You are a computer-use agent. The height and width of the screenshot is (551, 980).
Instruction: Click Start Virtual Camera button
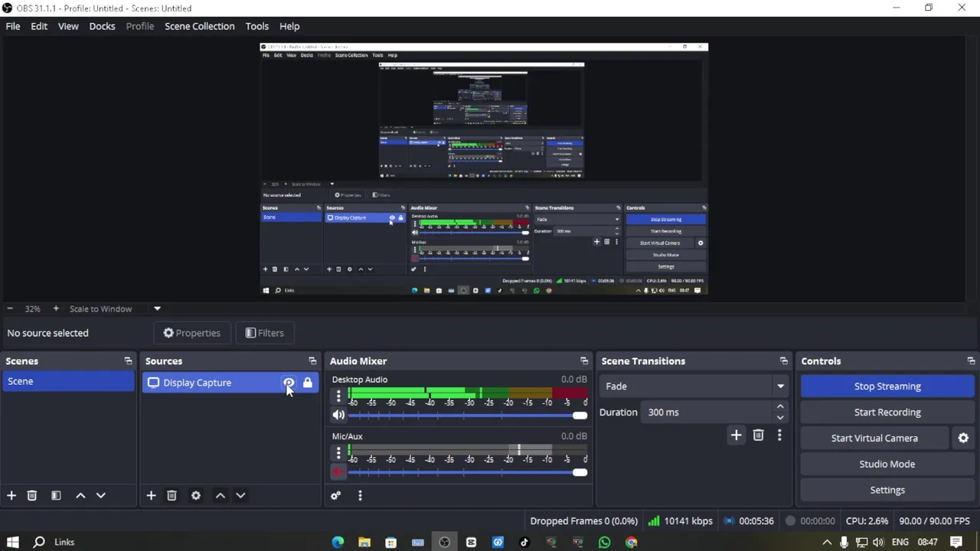(874, 439)
